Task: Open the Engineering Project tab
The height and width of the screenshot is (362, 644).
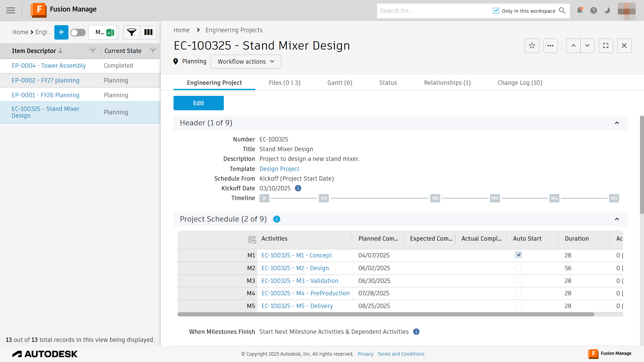Action: coord(214,83)
